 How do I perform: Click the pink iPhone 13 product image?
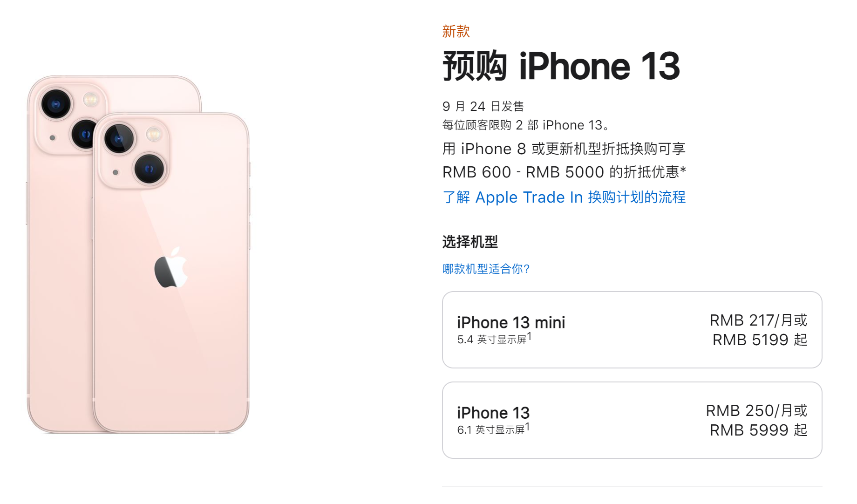coord(138,254)
